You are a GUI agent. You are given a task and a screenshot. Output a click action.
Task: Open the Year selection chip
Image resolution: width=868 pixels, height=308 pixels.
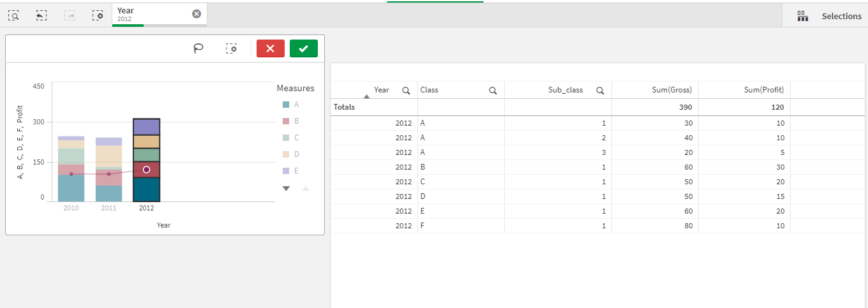(159, 15)
